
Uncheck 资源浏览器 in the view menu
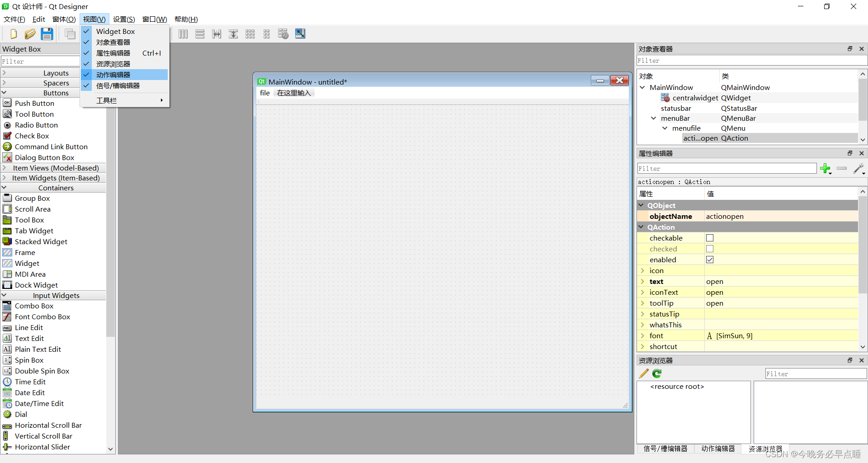coord(124,64)
